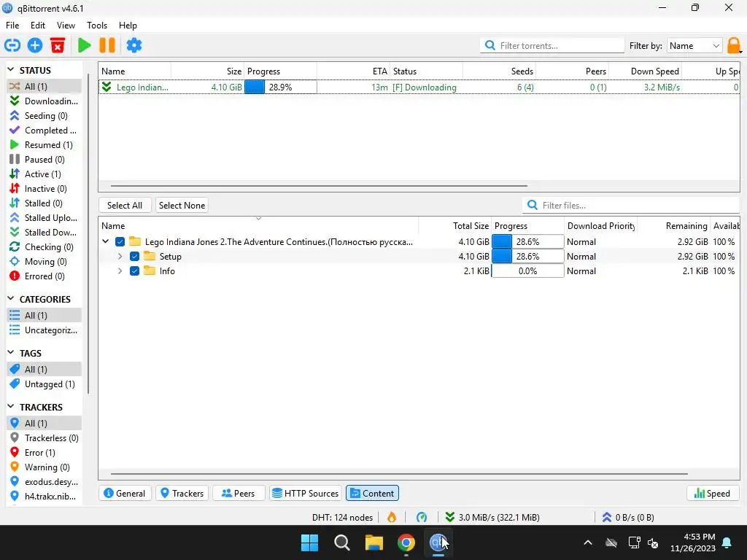Select Stalled Uploading status filter
This screenshot has height=560, width=747.
44,218
